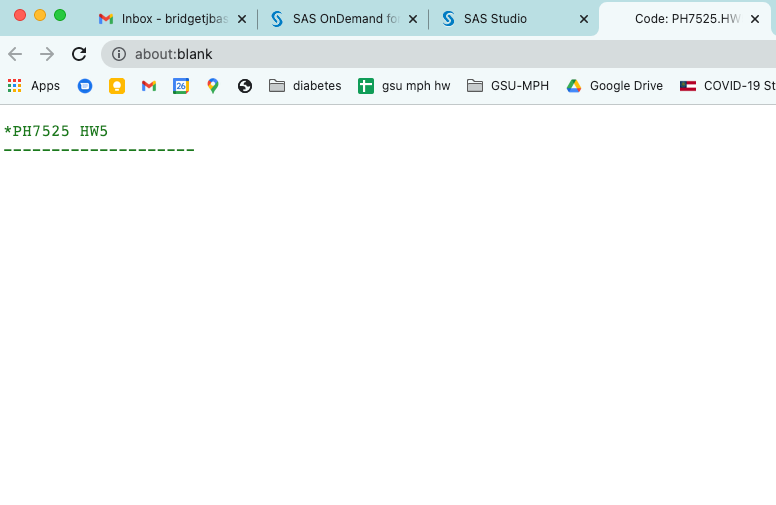Open the blue chat bookmark icon
776x505 pixels.
tap(85, 86)
